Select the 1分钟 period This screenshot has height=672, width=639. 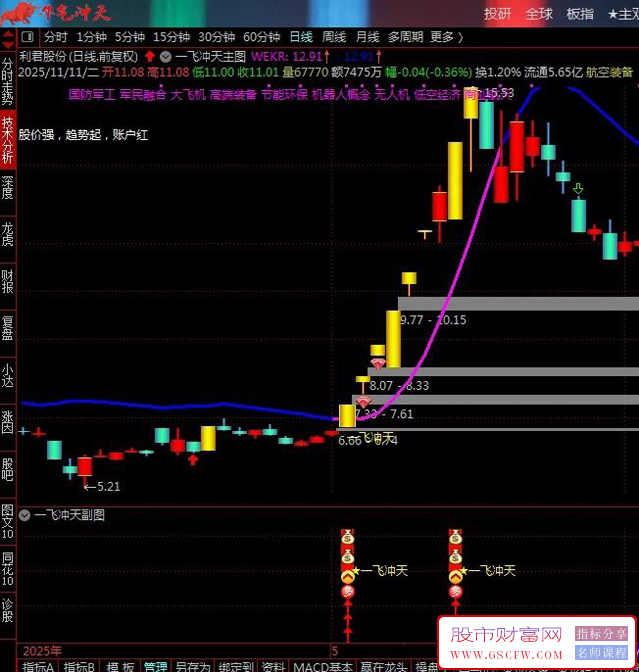pyautogui.click(x=91, y=37)
